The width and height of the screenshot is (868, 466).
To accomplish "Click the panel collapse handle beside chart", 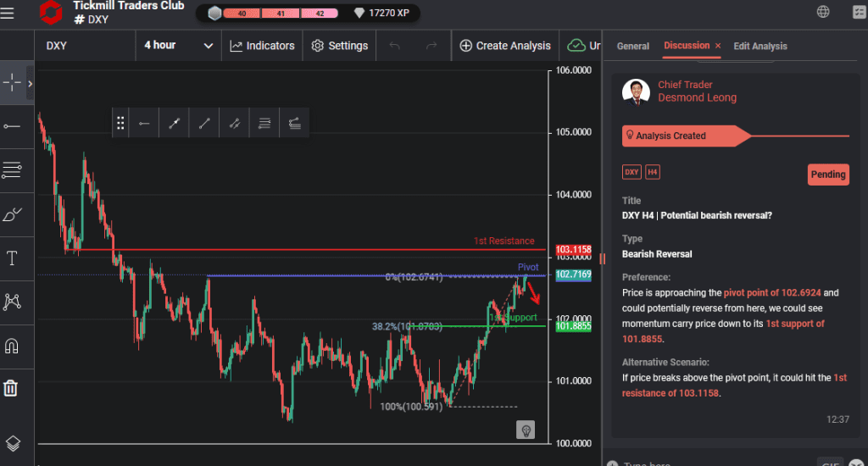I will tap(603, 258).
